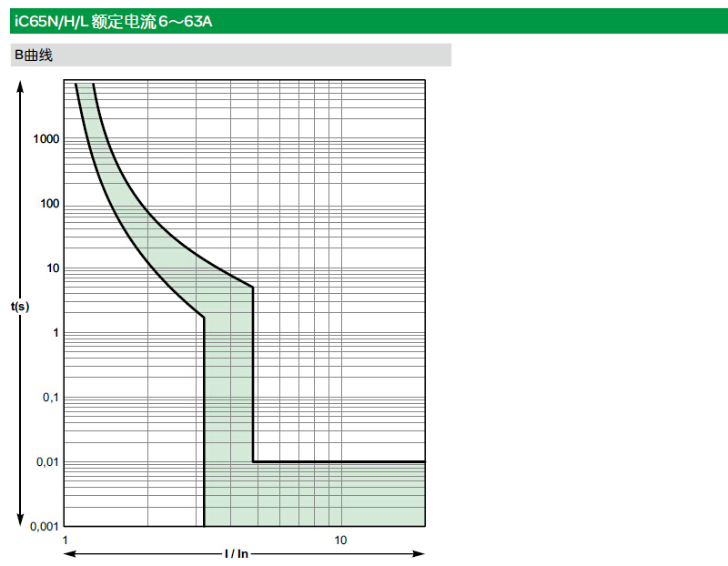Click the upward arrowhead of the time axis
This screenshot has height=566, width=728.
click(20, 85)
